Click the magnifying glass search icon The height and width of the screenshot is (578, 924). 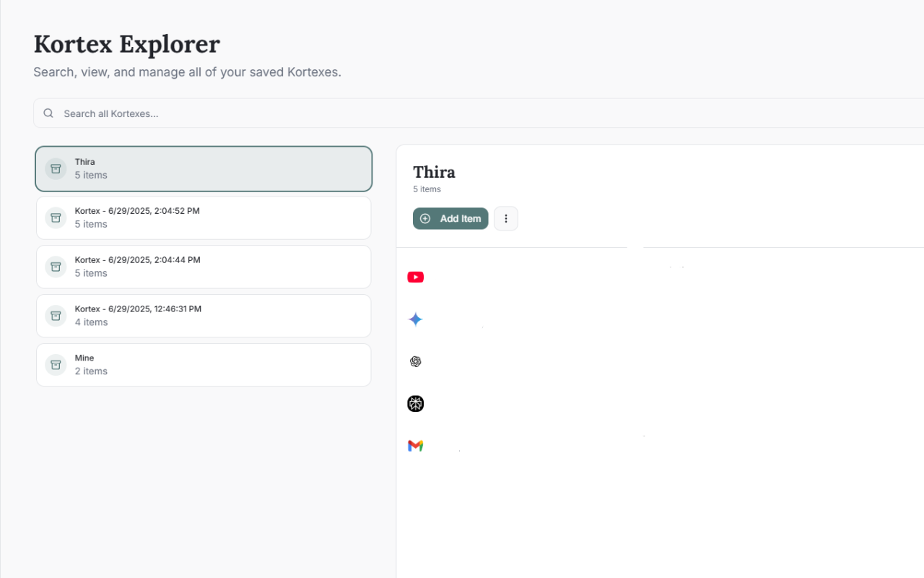48,113
